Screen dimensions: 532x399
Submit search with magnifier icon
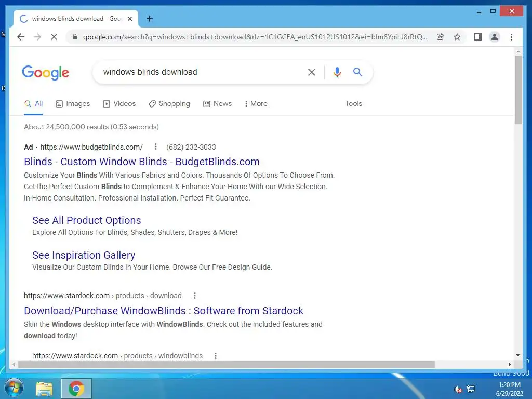(357, 72)
